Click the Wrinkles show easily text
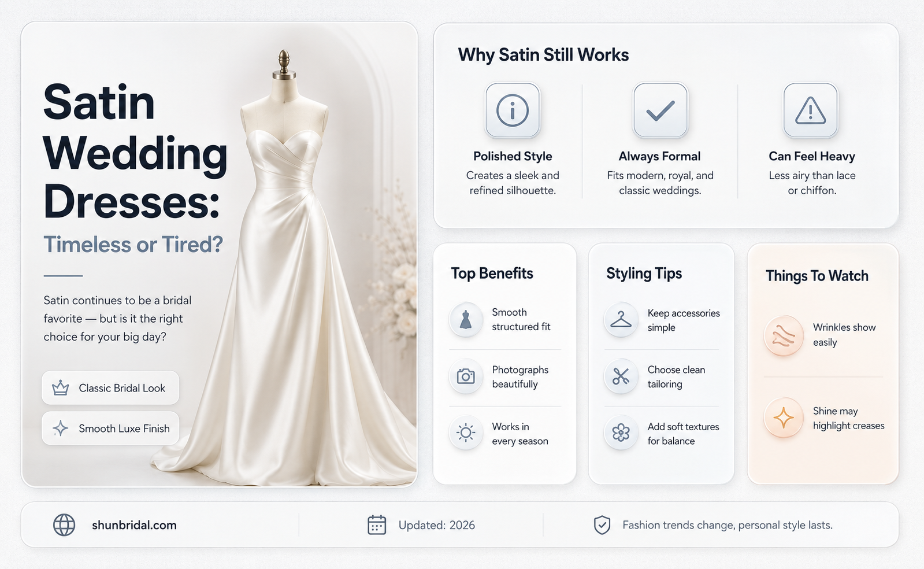The image size is (924, 569). 844,335
